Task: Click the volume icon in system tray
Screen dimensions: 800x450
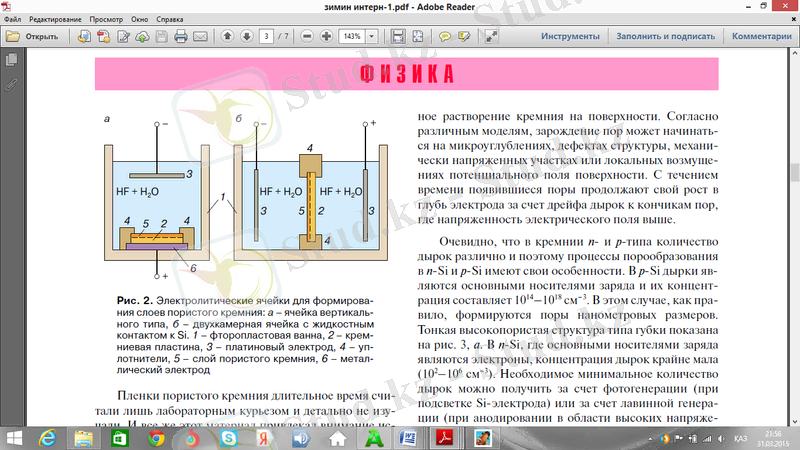Action: click(721, 439)
